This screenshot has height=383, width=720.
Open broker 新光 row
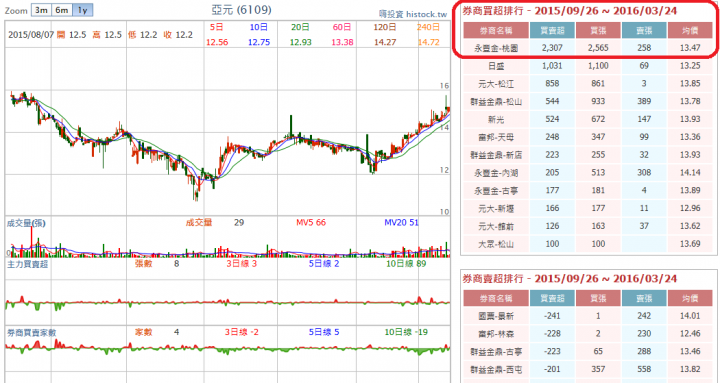pyautogui.click(x=495, y=119)
